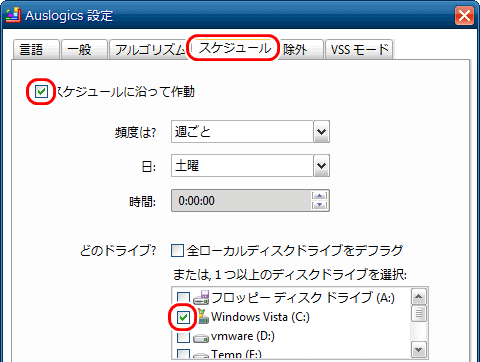This screenshot has height=362, width=480.
Task: Decrease time with the down spinner arrow
Action: (x=320, y=205)
